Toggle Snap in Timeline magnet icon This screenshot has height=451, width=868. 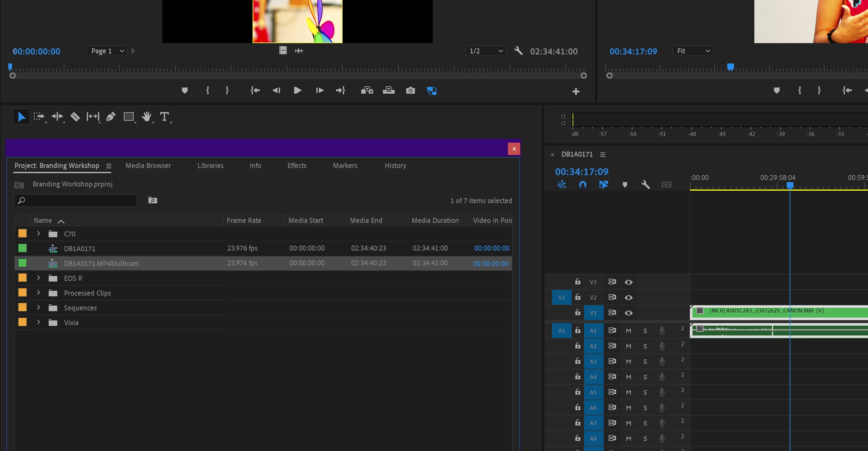[x=582, y=185]
